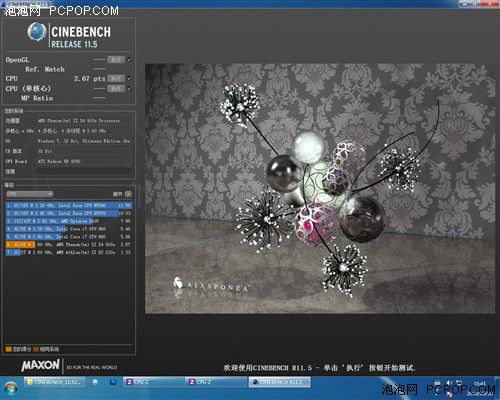500x400 pixels.
Task: Toggle the OpenGL test checkbox
Action: [x=130, y=60]
